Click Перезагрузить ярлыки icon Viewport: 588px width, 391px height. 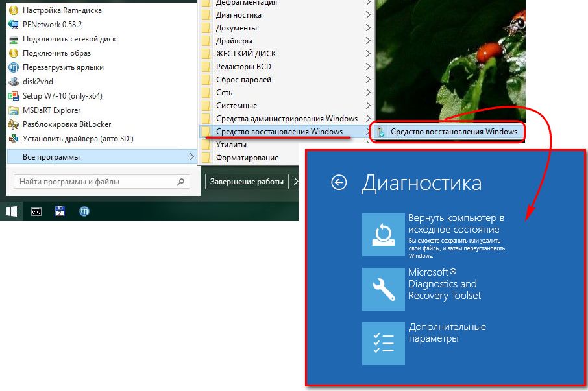pos(14,67)
